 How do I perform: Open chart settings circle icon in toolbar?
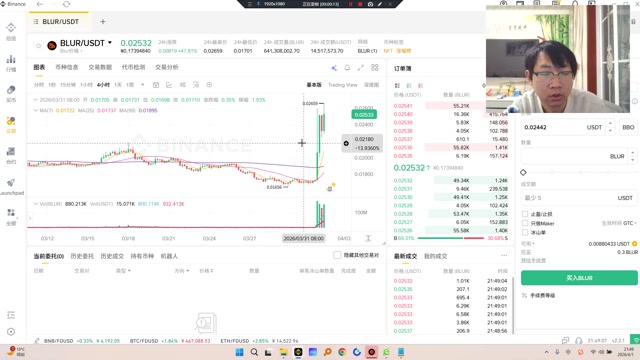209,85
